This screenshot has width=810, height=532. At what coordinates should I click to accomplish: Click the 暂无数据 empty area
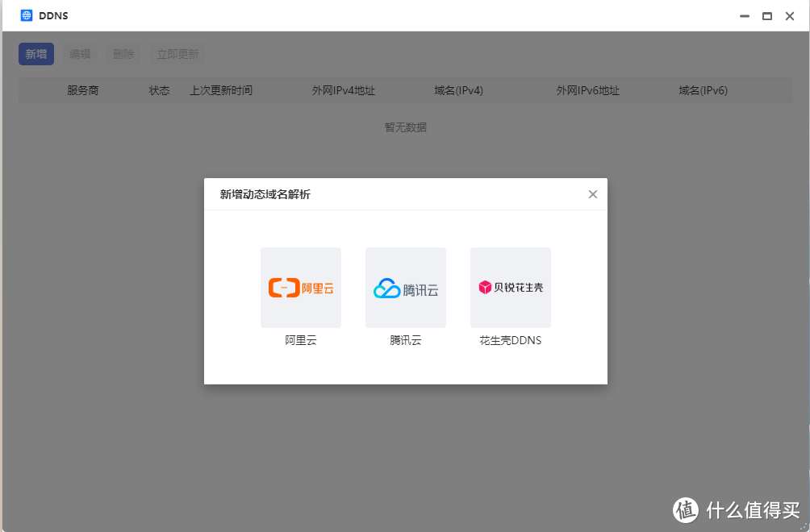tap(405, 127)
